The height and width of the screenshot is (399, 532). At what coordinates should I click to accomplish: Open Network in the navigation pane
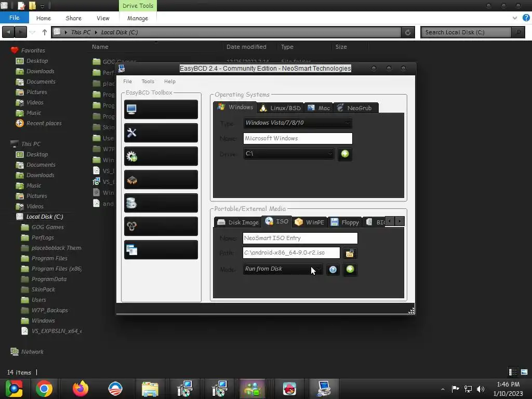32,352
